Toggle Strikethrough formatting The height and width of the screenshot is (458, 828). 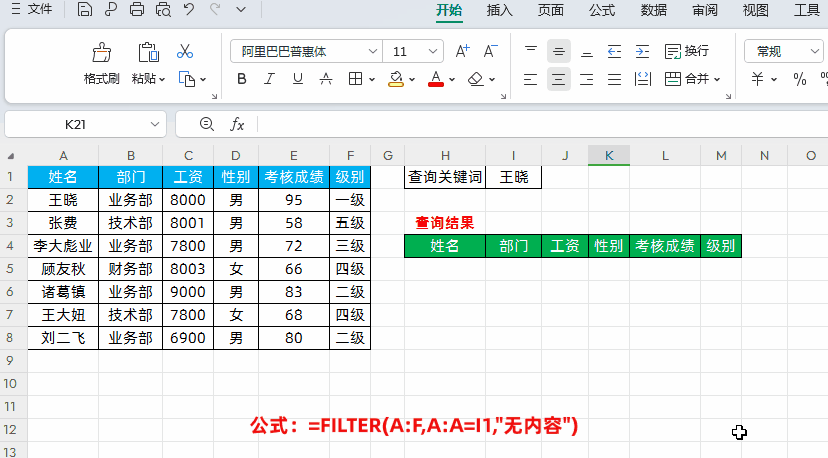[326, 79]
